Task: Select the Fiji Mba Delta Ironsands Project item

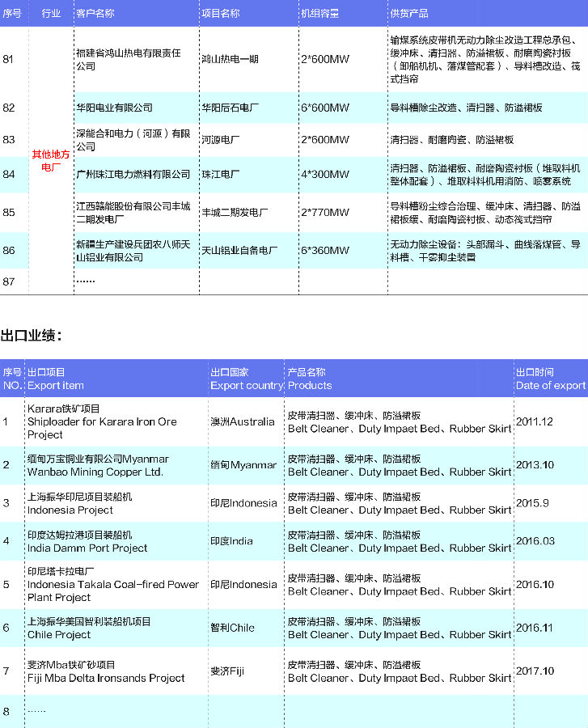Action: [106, 671]
